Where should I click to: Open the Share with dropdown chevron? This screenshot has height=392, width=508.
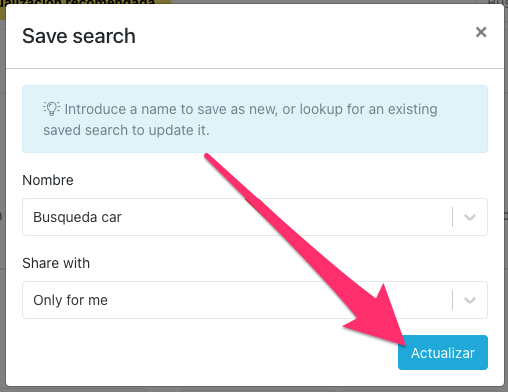pos(470,300)
